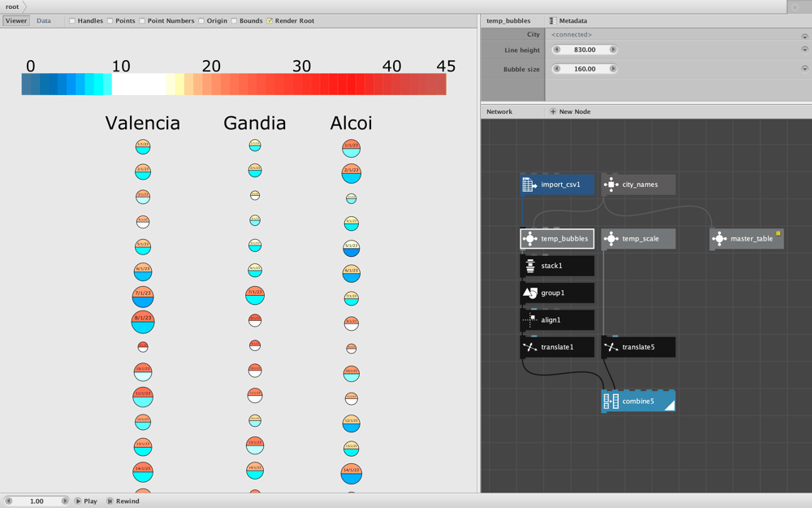This screenshot has width=812, height=508.
Task: Decrease the Line height value
Action: tap(557, 50)
